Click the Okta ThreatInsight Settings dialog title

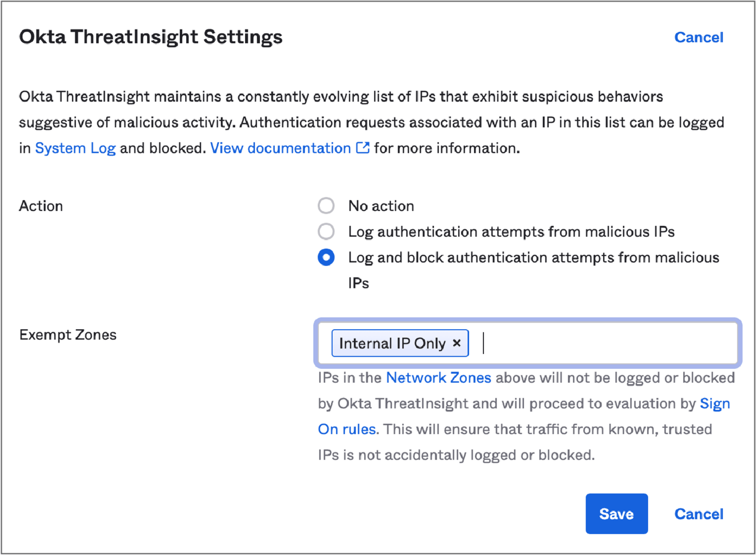[x=151, y=37]
